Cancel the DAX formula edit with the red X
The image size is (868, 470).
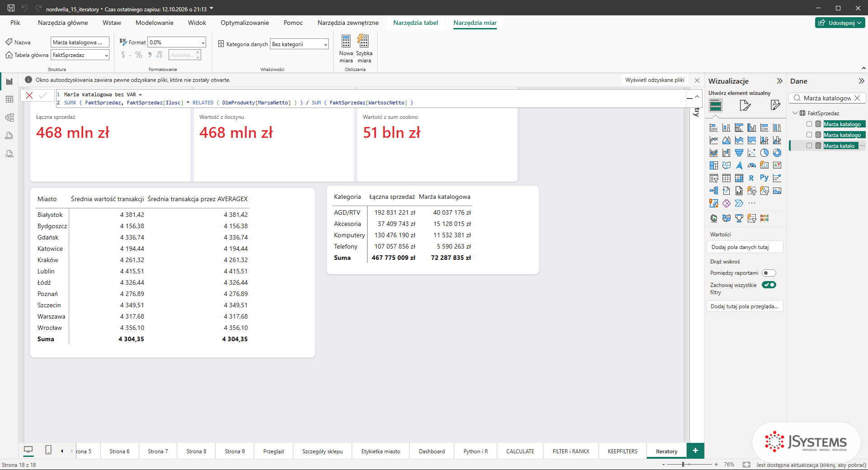pos(29,95)
